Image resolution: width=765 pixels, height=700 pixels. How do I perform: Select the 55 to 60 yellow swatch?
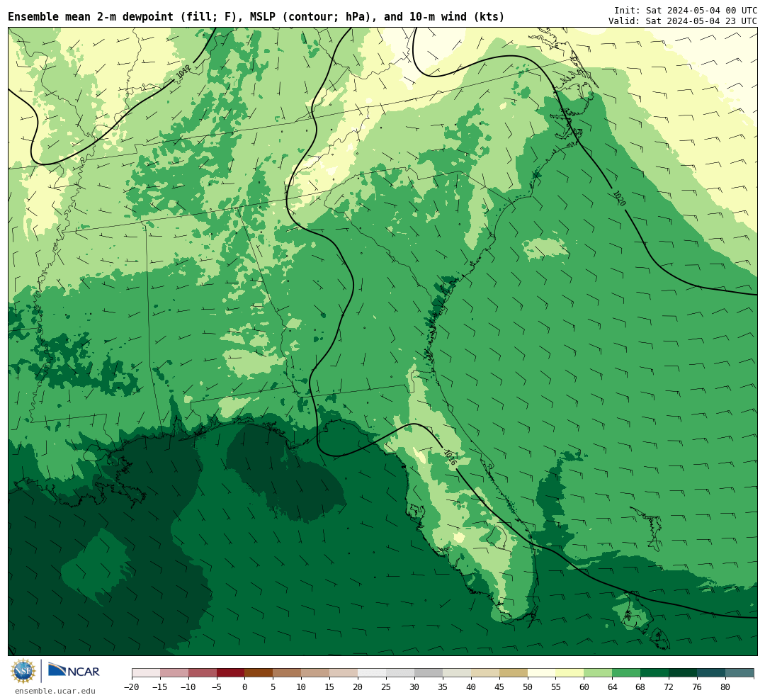point(570,673)
